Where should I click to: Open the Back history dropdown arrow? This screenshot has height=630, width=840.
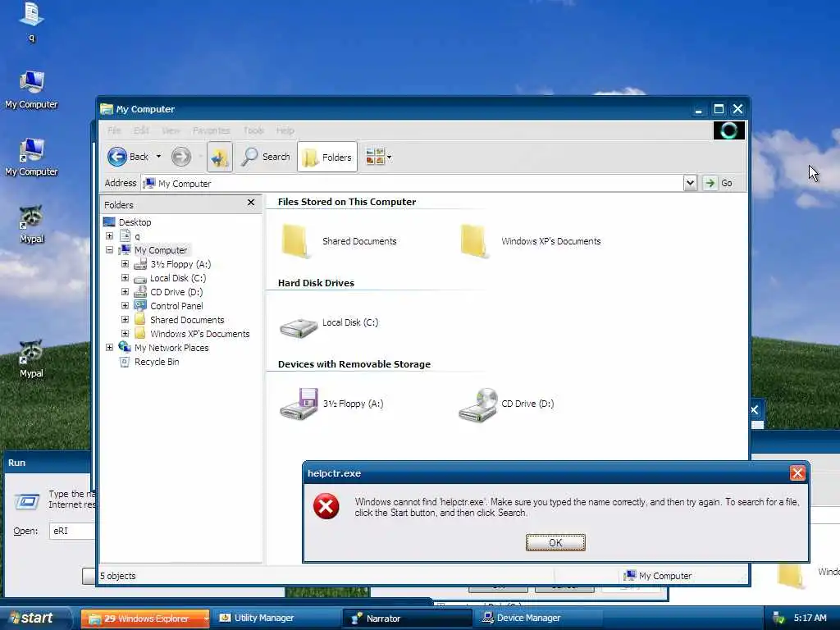158,157
